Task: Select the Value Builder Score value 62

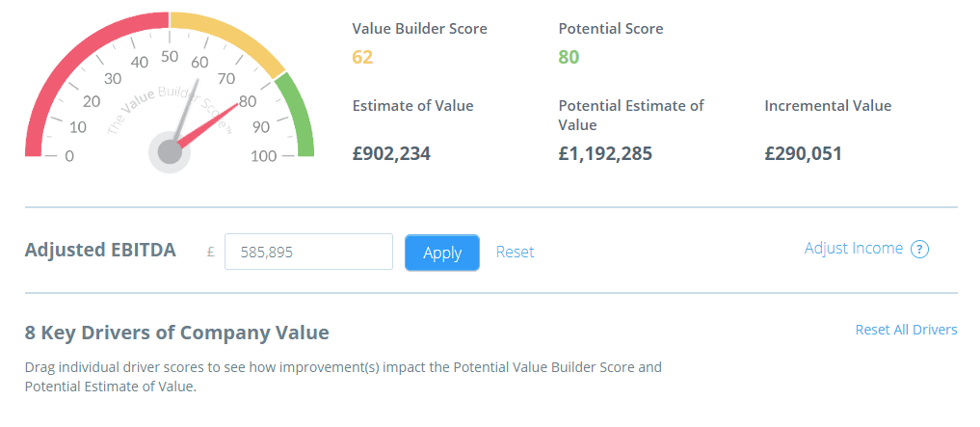Action: [362, 58]
